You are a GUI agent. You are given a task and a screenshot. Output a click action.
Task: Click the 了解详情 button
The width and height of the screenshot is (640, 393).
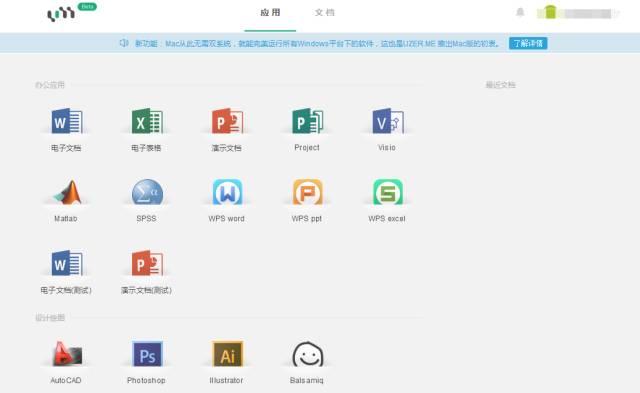point(528,43)
